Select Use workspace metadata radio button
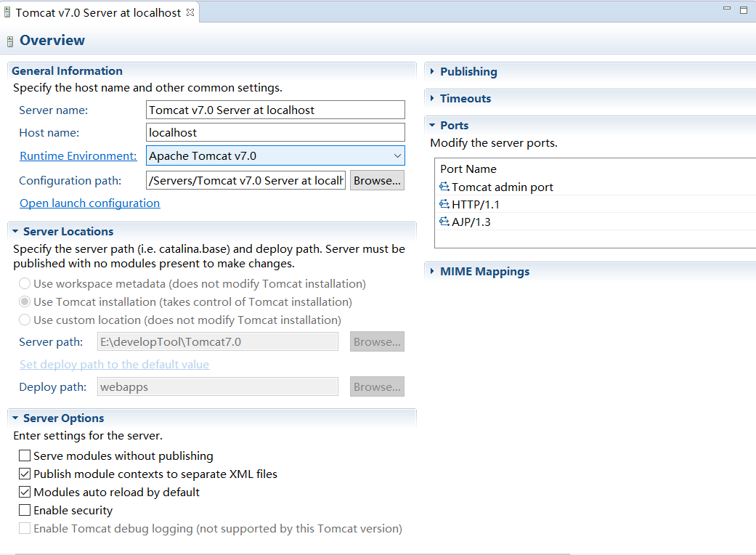 pyautogui.click(x=25, y=283)
